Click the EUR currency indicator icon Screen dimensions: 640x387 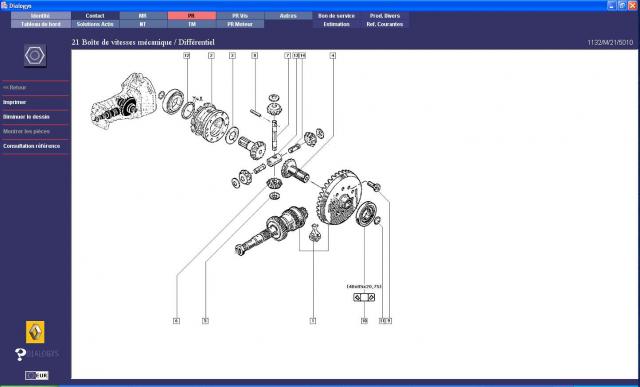[x=37, y=376]
